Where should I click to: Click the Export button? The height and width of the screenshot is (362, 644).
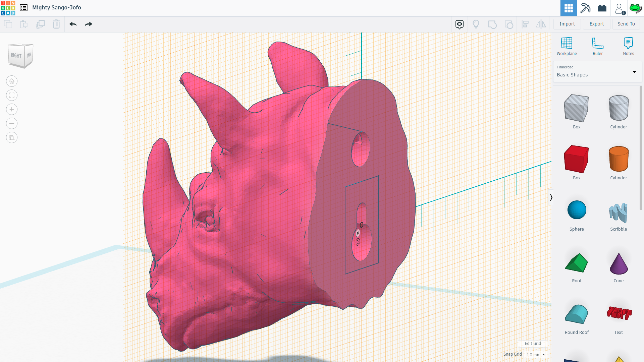[597, 24]
